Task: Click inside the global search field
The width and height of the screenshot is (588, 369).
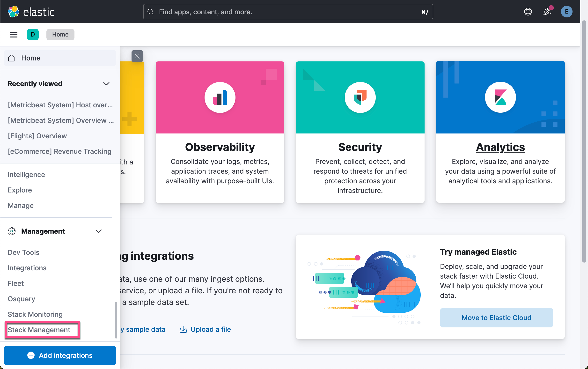Action: (288, 11)
